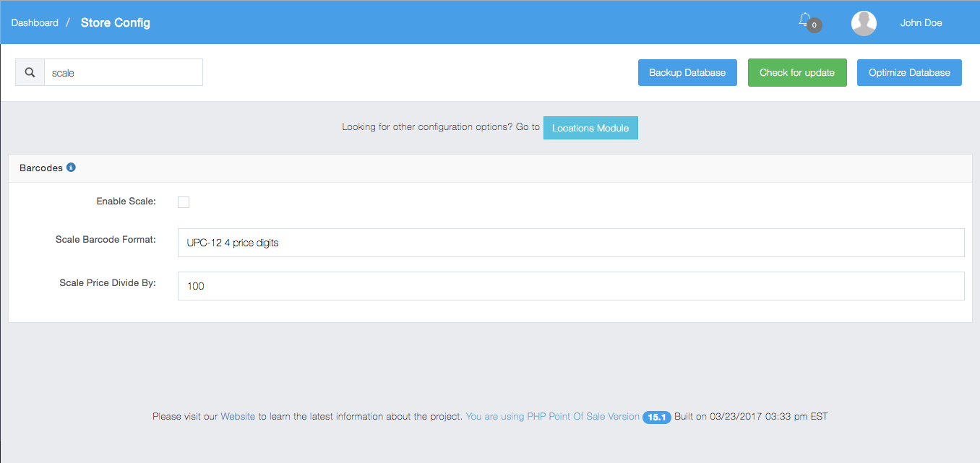Open the user avatar picture
Viewport: 980px width, 463px height.
864,23
